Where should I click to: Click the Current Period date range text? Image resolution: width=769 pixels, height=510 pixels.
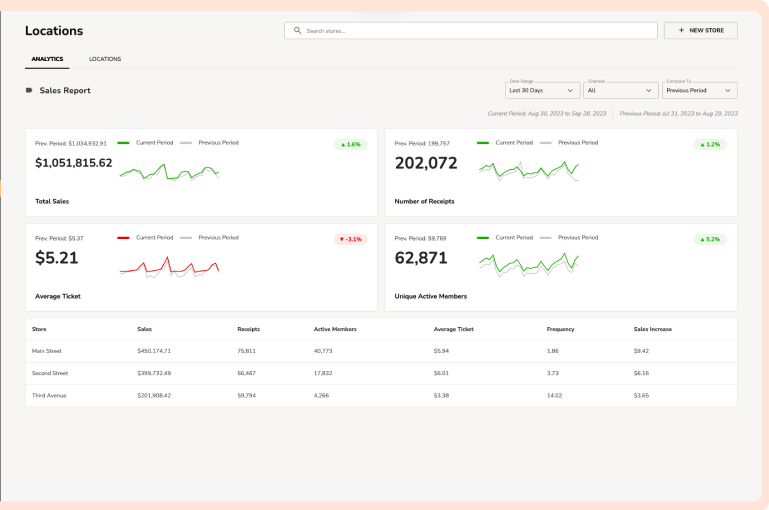[547, 113]
